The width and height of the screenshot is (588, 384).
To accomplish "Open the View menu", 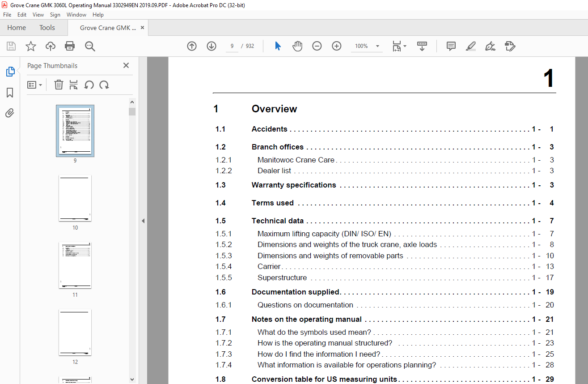I will (x=38, y=15).
